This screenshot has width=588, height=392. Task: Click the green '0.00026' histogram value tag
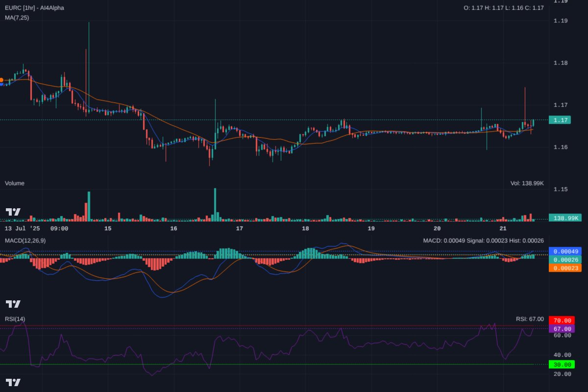click(x=565, y=260)
